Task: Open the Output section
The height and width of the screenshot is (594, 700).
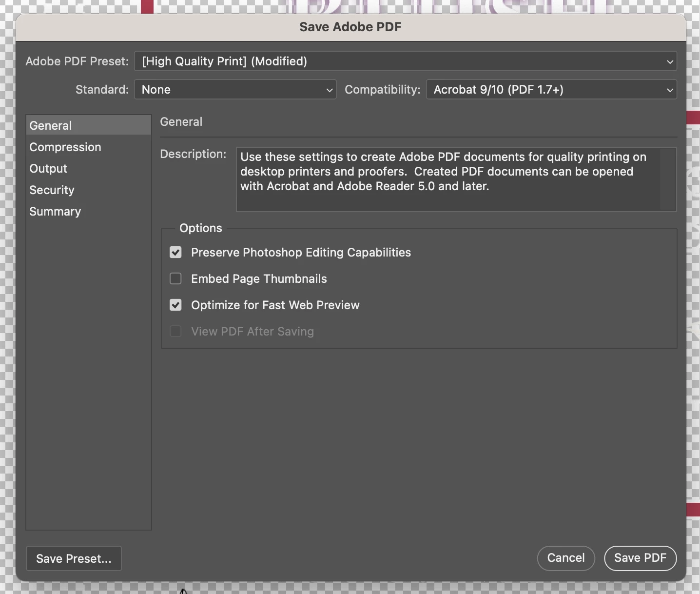Action: pyautogui.click(x=88, y=168)
